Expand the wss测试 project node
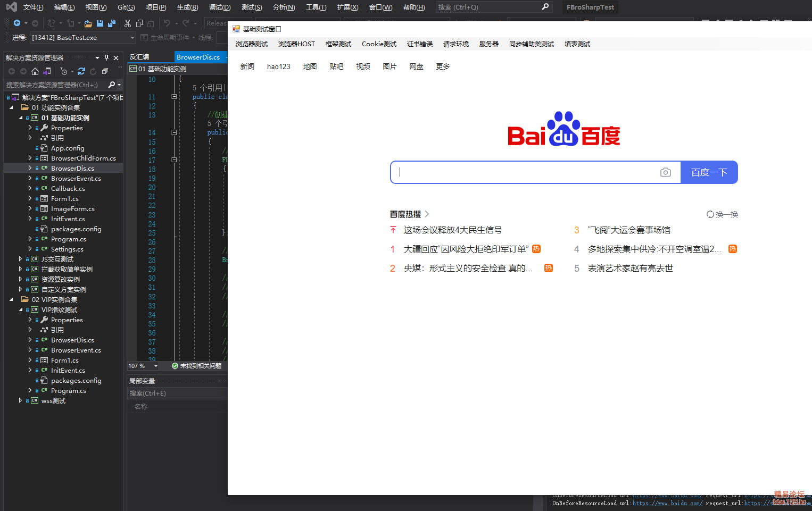Image resolution: width=812 pixels, height=511 pixels. (21, 400)
